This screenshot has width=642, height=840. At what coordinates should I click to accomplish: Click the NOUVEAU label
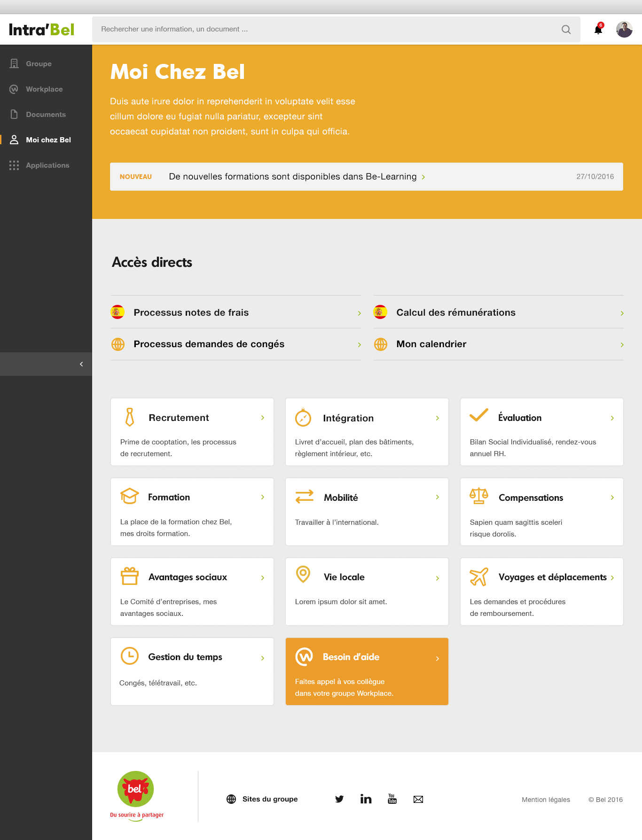pyautogui.click(x=136, y=177)
